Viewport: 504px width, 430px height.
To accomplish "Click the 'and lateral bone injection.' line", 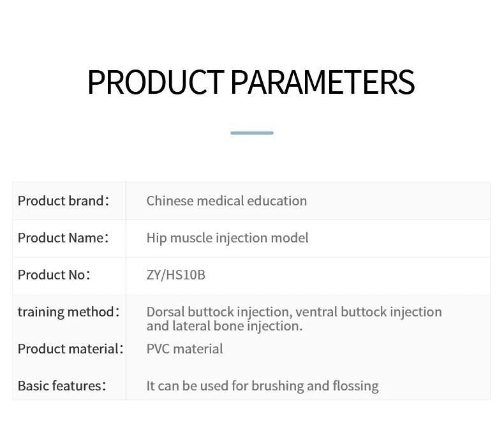I will 224,326.
